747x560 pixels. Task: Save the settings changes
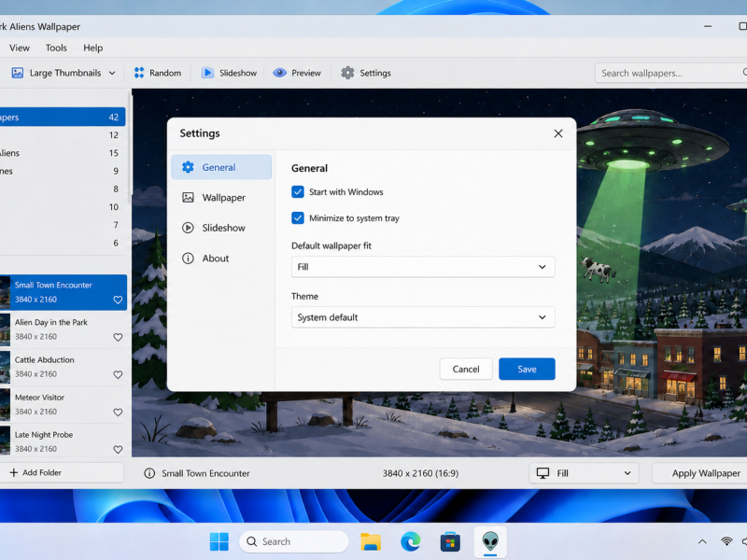[x=527, y=369]
